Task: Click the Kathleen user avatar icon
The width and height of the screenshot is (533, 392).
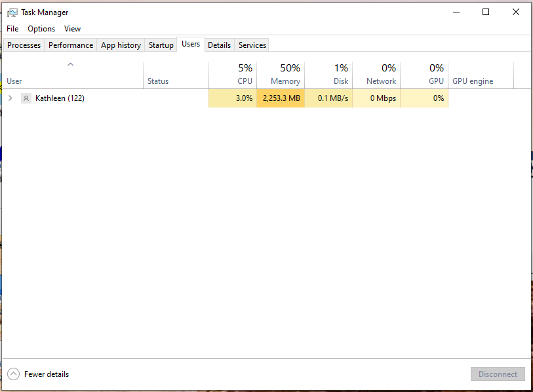Action: 26,98
